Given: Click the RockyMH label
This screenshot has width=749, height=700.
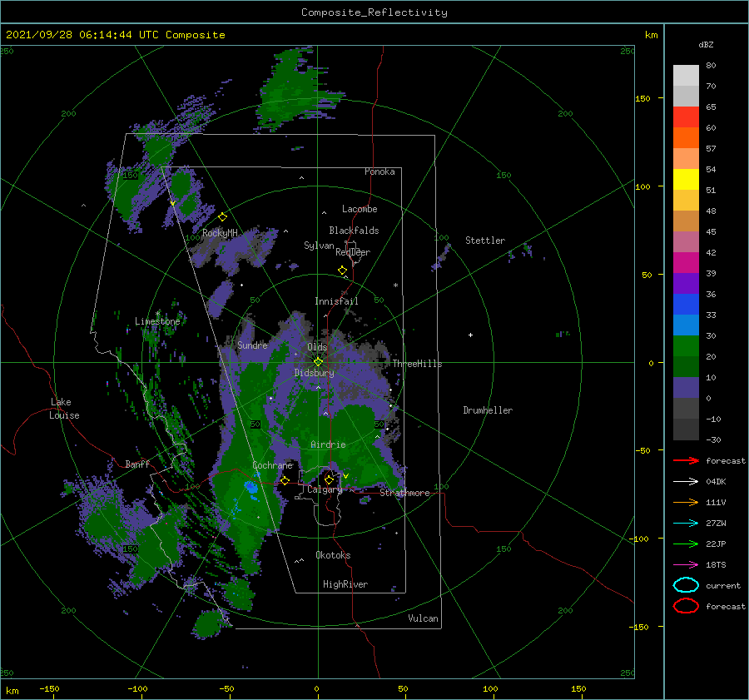Looking at the screenshot, I should coord(220,233).
